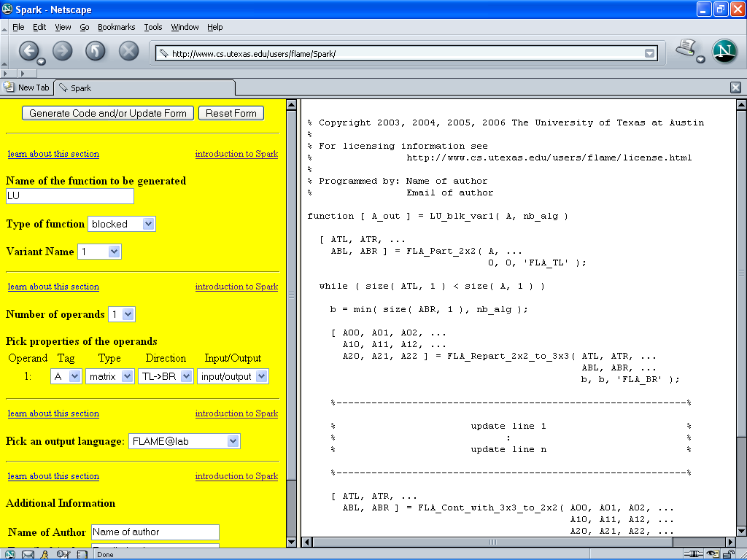Expand the Direction TL->BR dropdown
The height and width of the screenshot is (560, 747).
point(166,376)
